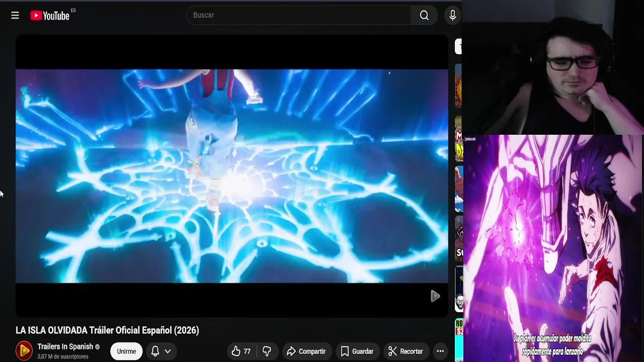644x362 pixels.
Task: Click the Buscar search field
Action: pos(299,15)
